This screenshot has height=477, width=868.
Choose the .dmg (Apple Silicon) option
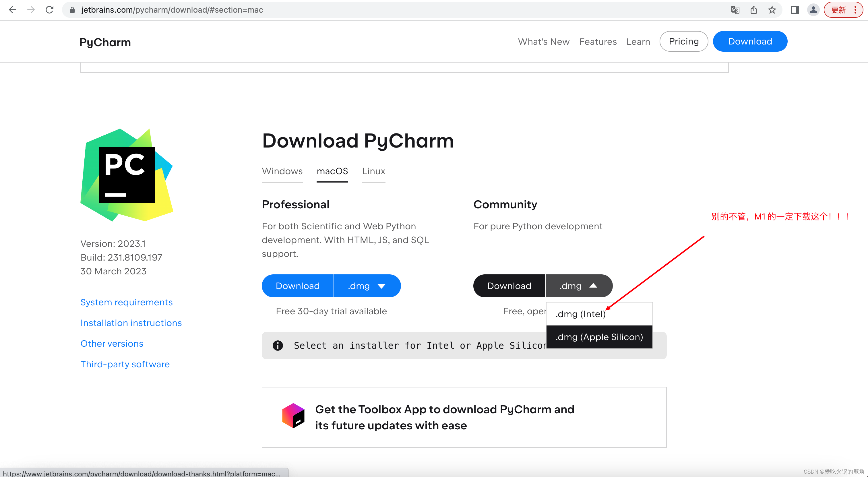pos(599,337)
